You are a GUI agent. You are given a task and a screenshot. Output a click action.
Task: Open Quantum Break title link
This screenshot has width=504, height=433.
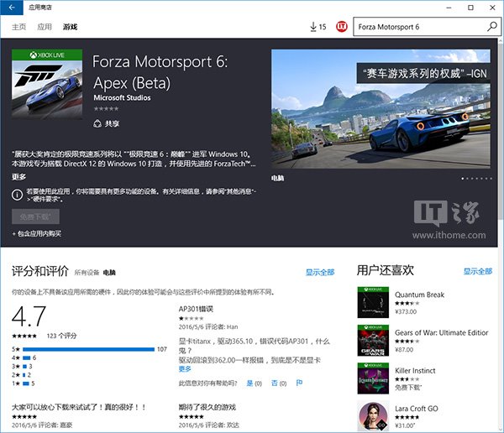point(419,295)
